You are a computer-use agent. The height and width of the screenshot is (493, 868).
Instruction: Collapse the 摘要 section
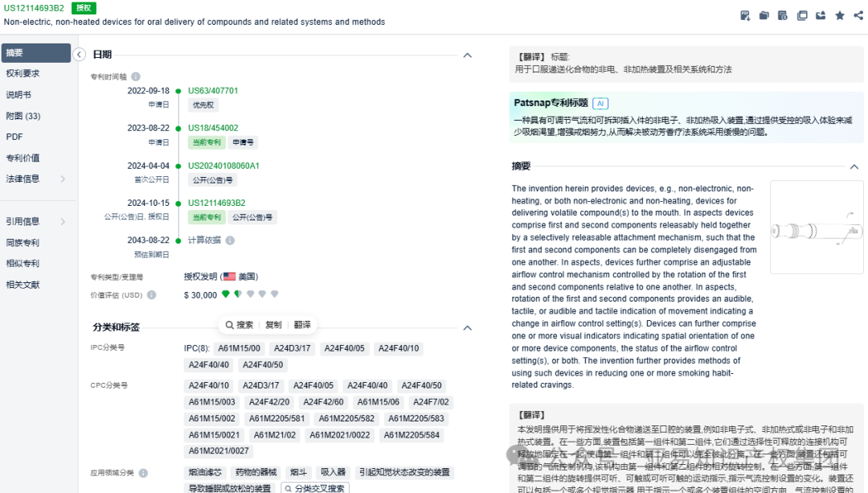[855, 166]
